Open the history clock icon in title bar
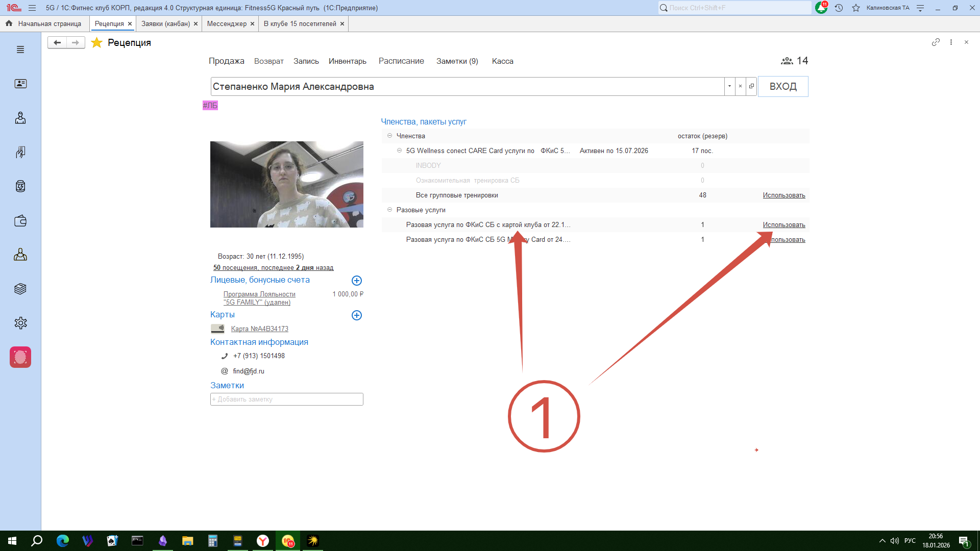 [x=839, y=8]
